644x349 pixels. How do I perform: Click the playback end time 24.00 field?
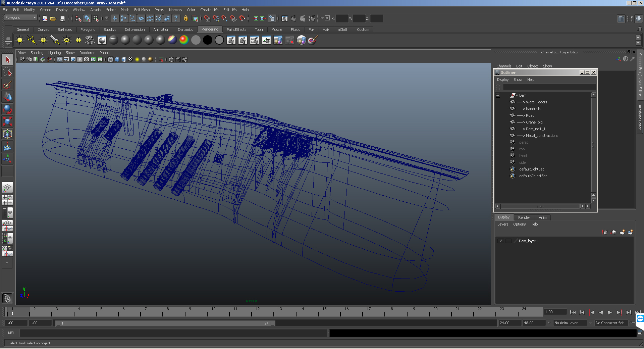click(509, 323)
